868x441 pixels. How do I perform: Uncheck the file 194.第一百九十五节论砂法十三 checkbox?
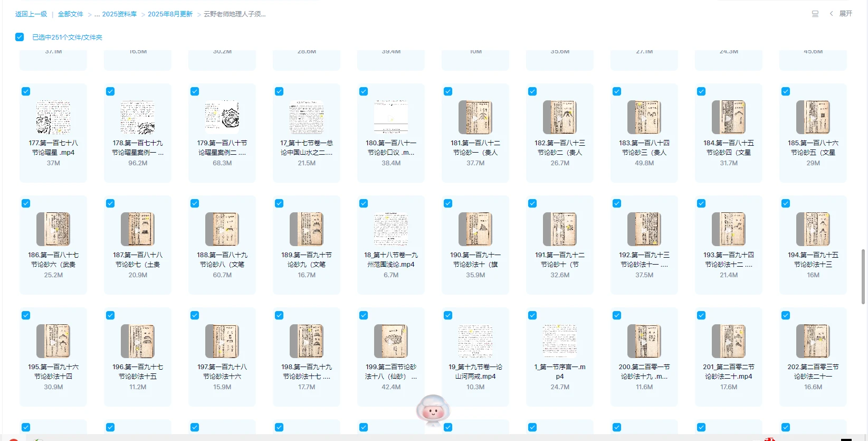(x=786, y=203)
